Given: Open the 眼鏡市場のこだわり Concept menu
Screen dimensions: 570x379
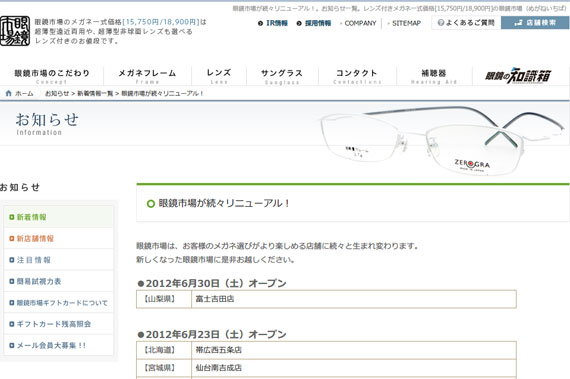Looking at the screenshot, I should coord(52,76).
